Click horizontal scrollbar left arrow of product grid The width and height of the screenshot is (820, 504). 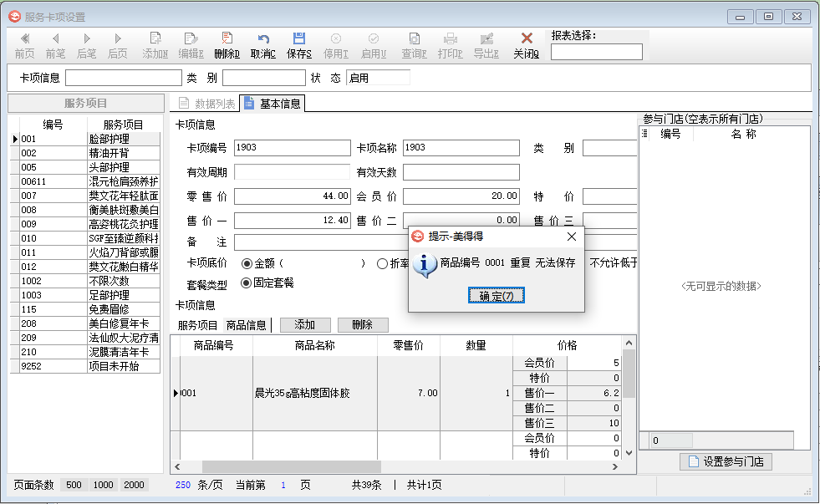click(177, 466)
